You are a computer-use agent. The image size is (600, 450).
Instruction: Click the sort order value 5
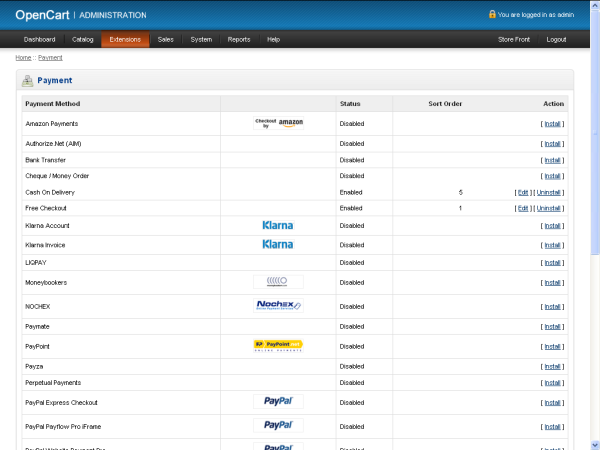460,192
